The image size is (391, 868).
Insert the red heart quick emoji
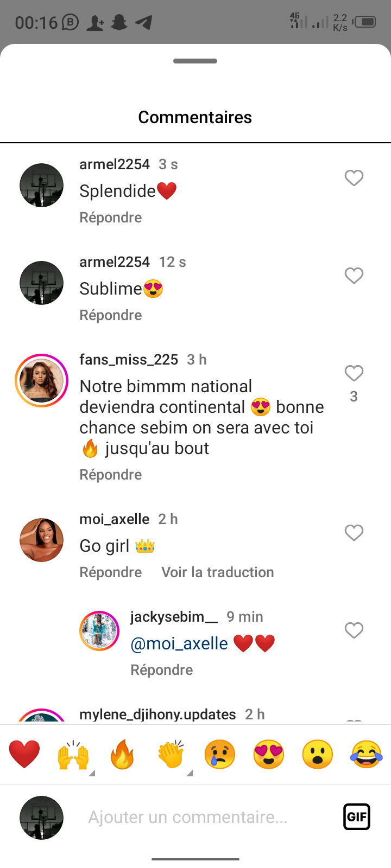24,754
